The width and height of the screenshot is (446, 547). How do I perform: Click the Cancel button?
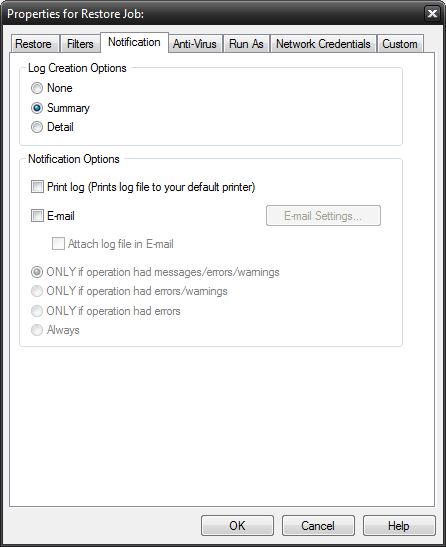pos(318,525)
